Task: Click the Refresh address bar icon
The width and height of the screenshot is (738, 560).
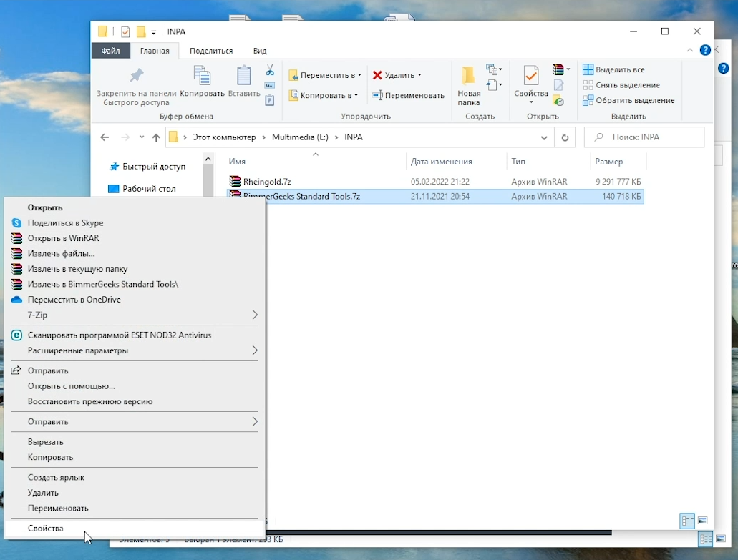Action: pyautogui.click(x=565, y=137)
